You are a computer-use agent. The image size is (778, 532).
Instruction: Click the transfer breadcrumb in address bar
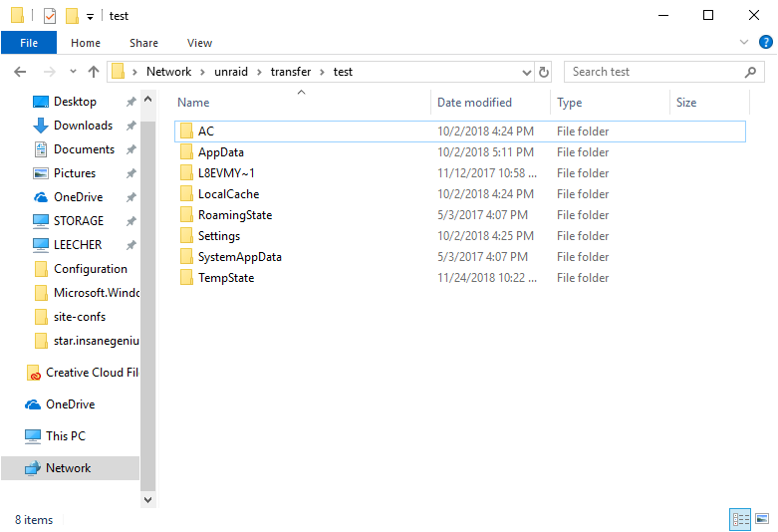click(291, 72)
